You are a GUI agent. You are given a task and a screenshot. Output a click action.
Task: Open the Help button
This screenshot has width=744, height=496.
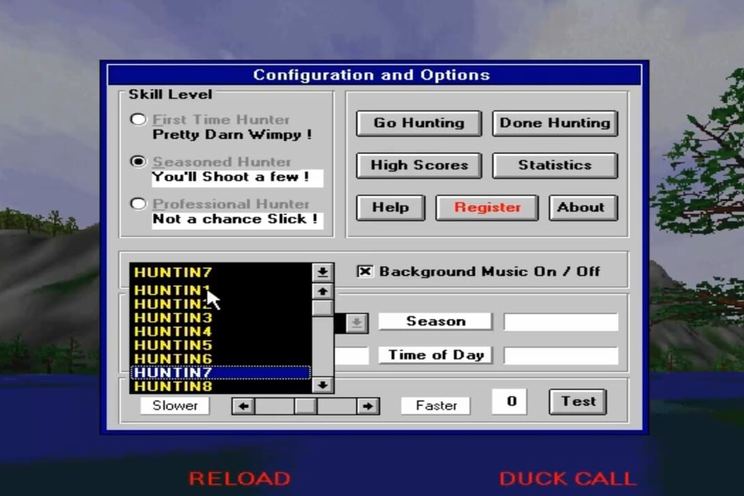coord(391,207)
